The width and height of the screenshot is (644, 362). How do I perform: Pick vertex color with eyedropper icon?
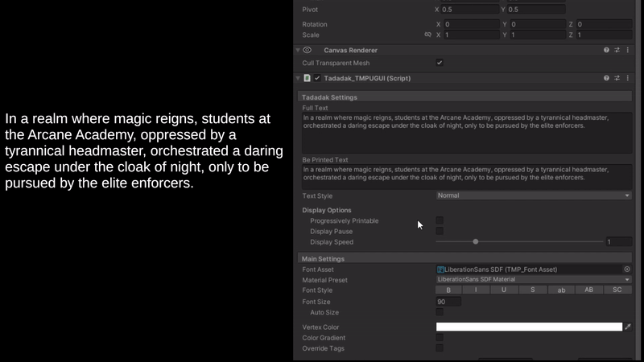[x=628, y=327]
